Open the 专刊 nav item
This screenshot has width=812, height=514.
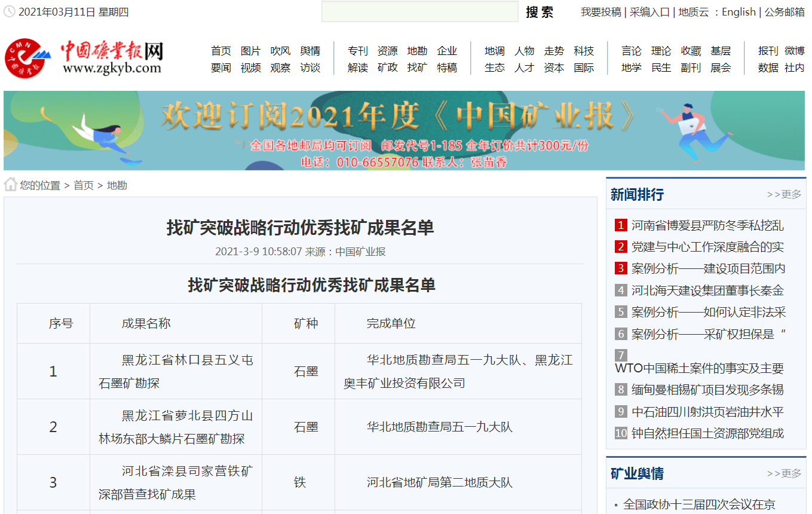tap(358, 51)
